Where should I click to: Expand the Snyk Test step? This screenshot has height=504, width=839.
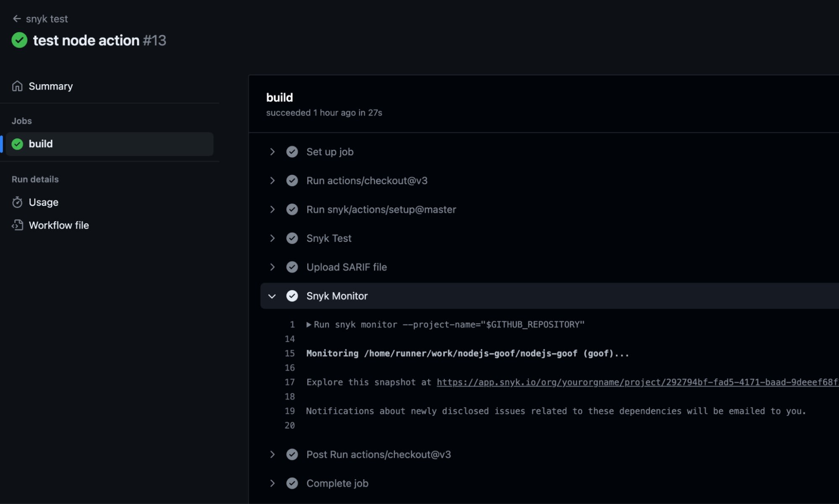[x=272, y=239]
